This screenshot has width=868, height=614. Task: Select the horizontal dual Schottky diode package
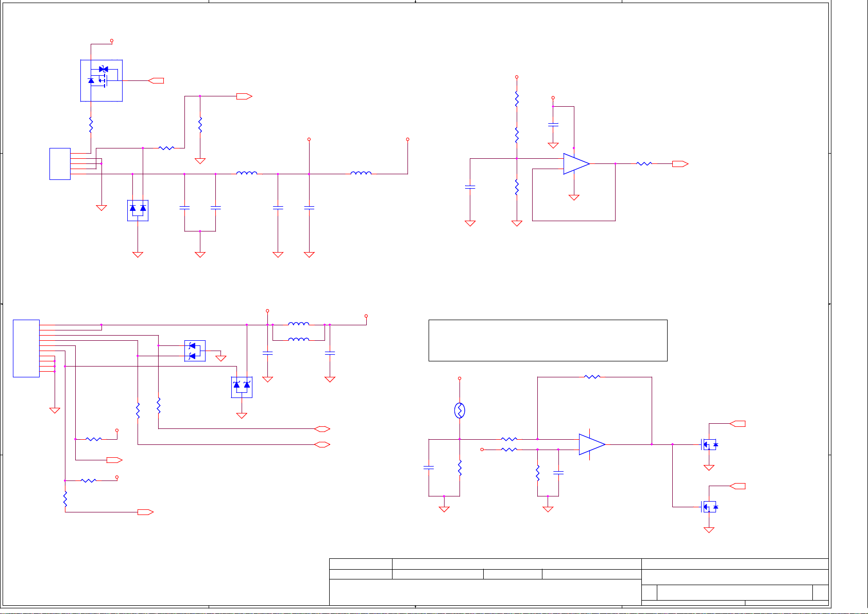point(195,351)
